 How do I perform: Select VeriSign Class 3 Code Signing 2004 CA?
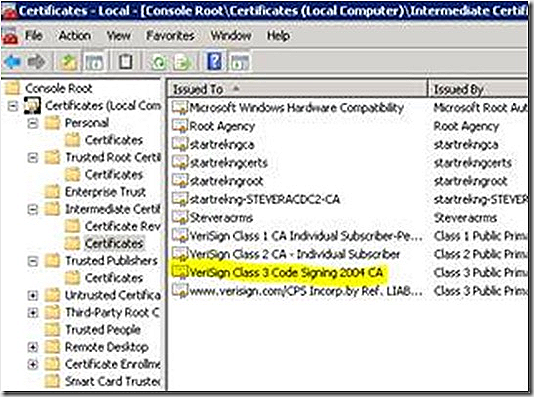(286, 272)
